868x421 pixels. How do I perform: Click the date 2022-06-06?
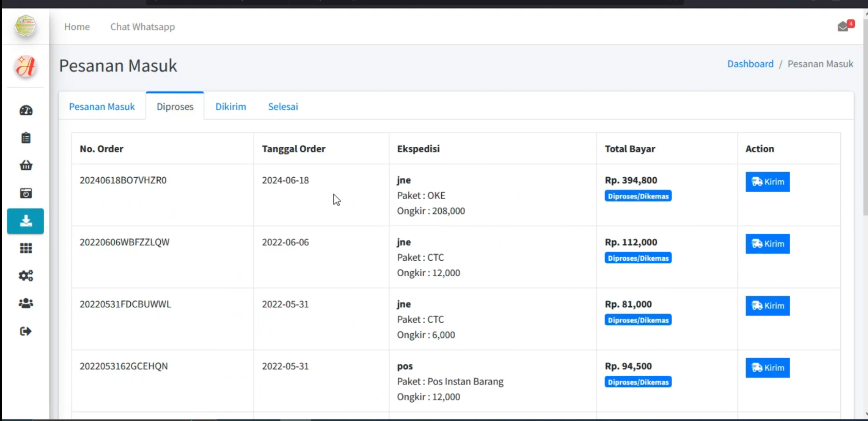[x=285, y=242]
